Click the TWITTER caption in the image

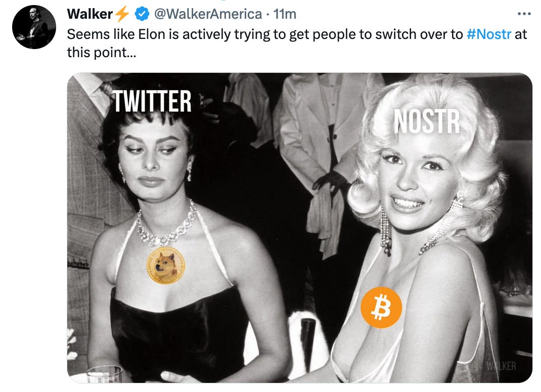pyautogui.click(x=153, y=101)
